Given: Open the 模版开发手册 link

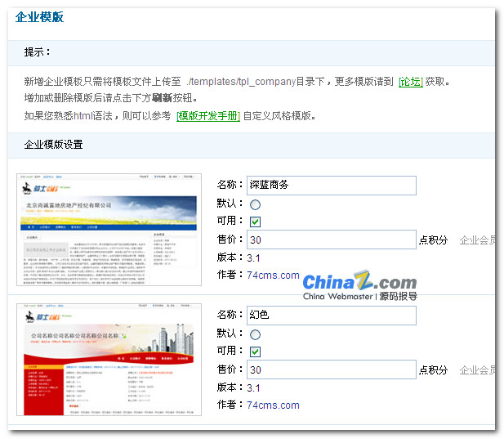Looking at the screenshot, I should 208,116.
